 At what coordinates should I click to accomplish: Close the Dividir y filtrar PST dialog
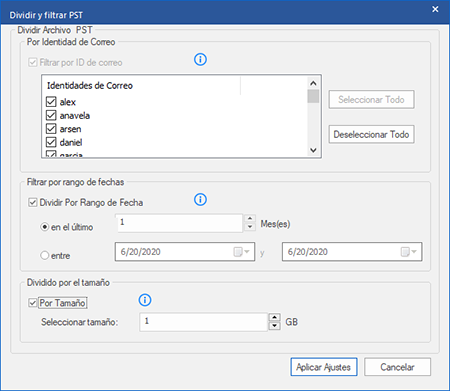tap(435, 9)
